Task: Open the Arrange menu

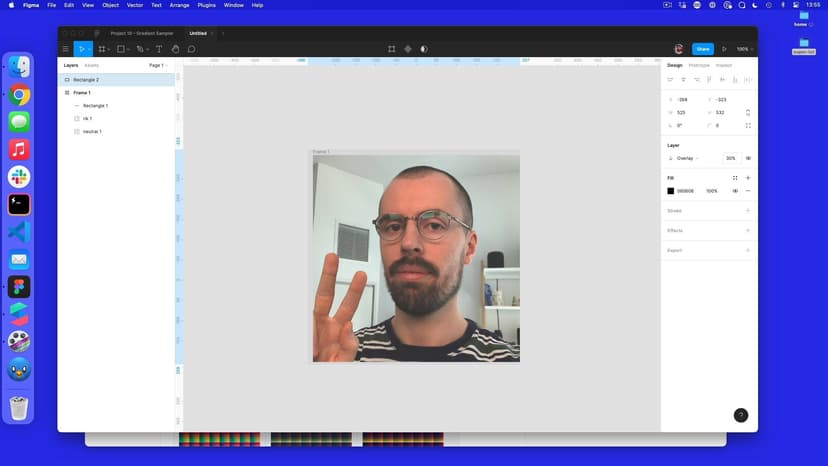Action: [x=180, y=5]
